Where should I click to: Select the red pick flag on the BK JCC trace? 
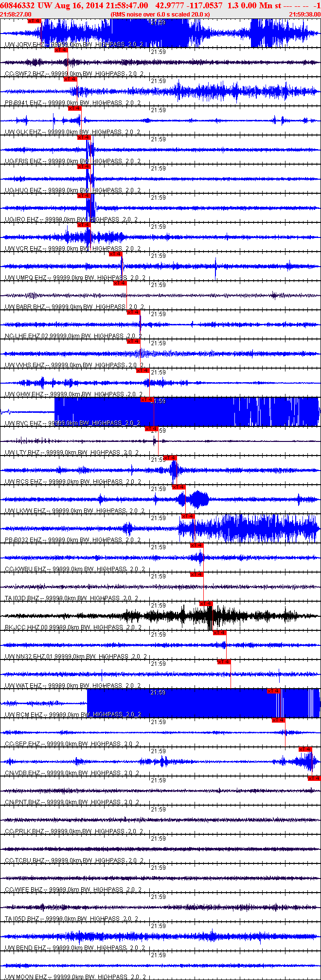[x=206, y=604]
